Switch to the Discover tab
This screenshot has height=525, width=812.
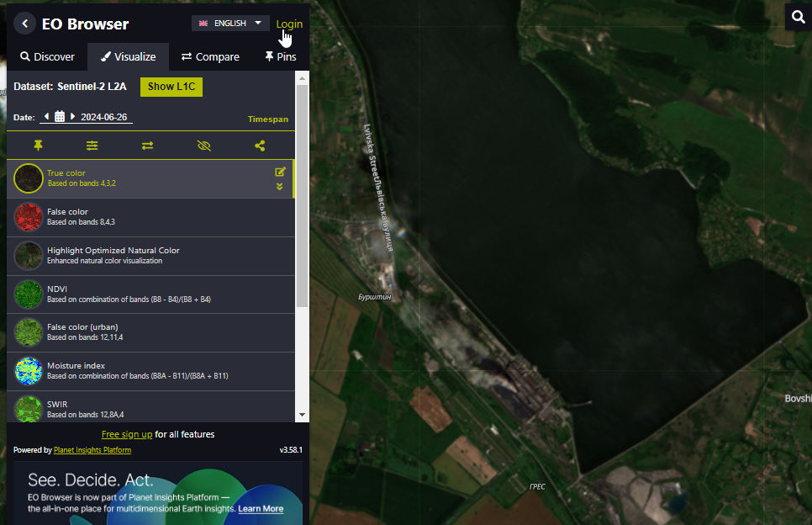(47, 56)
